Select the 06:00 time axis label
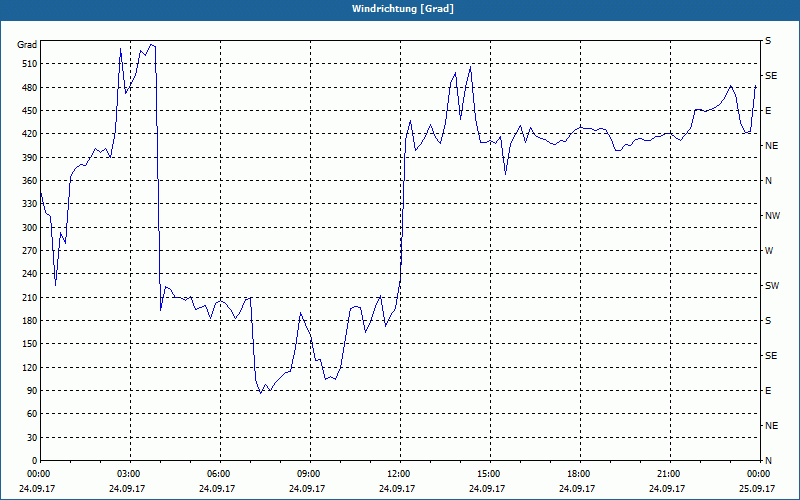Screen dimensions: 800x500 coord(218,474)
